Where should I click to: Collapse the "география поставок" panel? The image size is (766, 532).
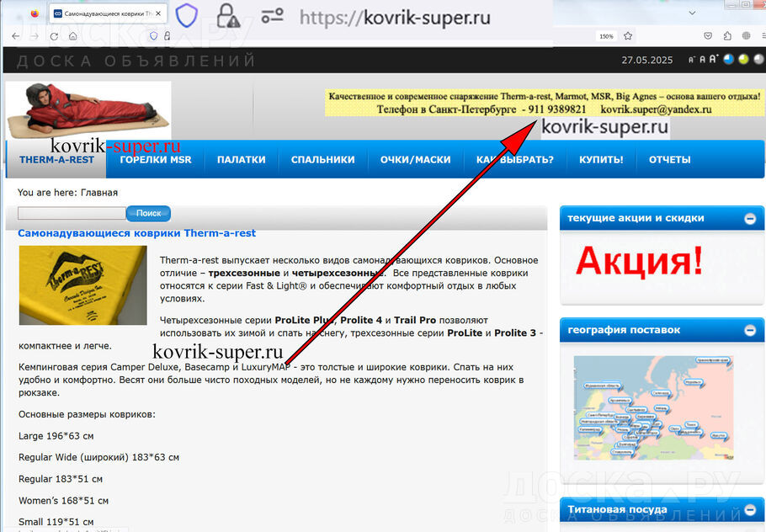tap(749, 330)
